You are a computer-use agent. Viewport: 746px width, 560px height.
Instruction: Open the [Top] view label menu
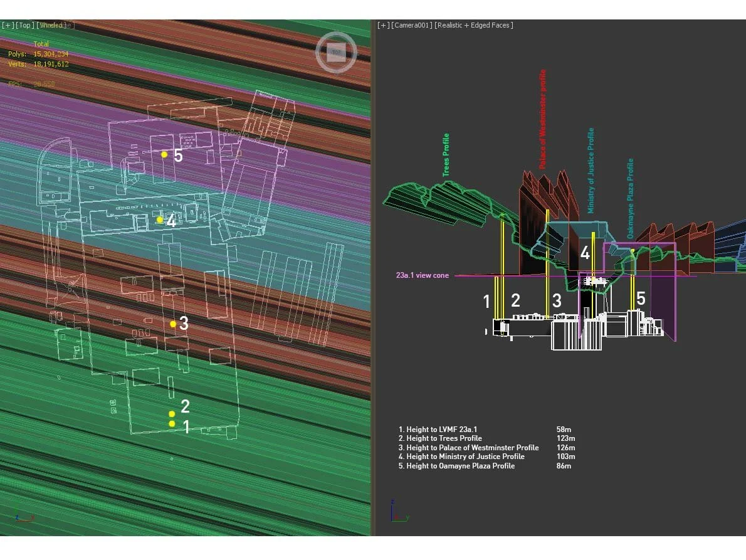(25, 25)
